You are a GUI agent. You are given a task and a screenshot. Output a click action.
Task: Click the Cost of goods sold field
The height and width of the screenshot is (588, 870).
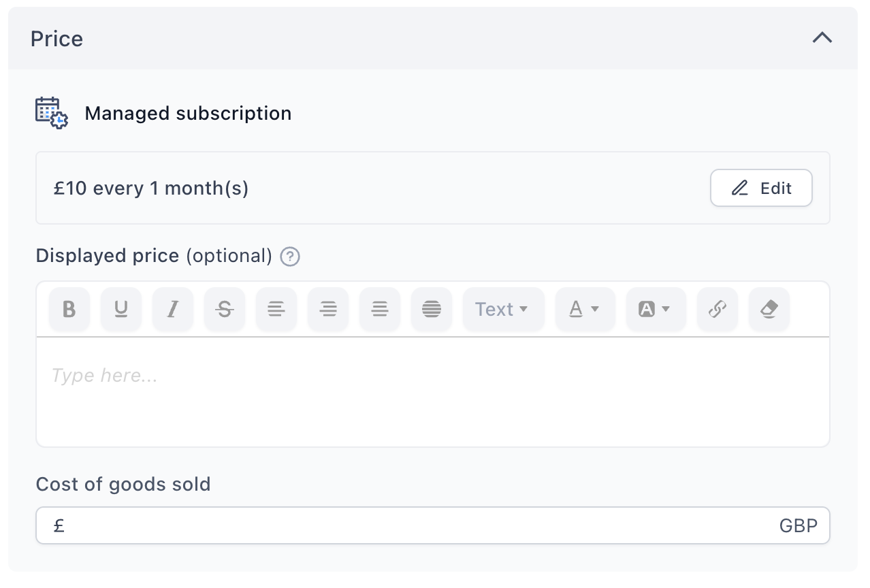(x=433, y=525)
